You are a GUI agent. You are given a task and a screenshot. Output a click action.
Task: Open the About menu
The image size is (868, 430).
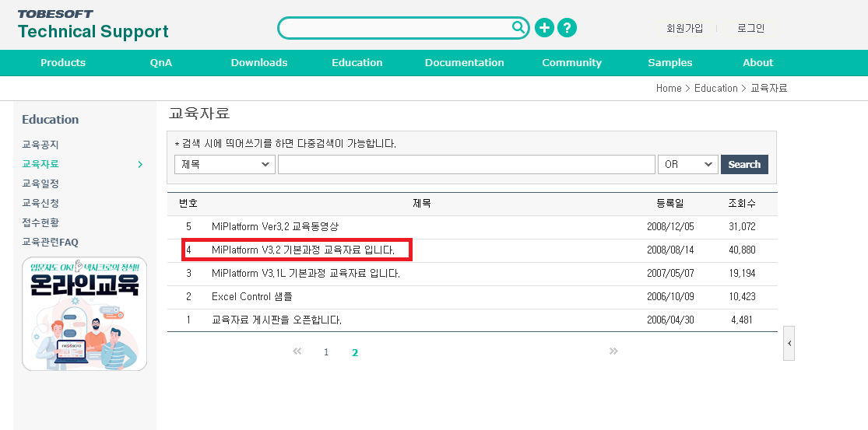[757, 62]
